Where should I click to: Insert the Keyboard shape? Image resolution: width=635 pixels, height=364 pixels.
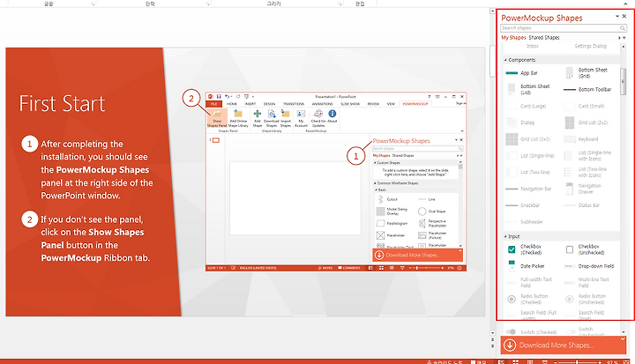[581, 139]
